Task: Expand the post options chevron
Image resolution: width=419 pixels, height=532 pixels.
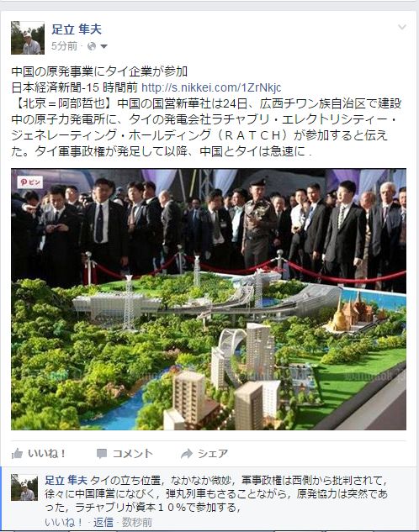Action: (x=402, y=27)
